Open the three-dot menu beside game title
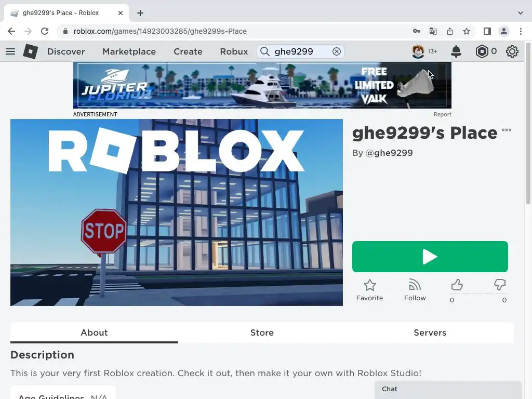Viewport: 532px width, 399px height. click(x=506, y=130)
